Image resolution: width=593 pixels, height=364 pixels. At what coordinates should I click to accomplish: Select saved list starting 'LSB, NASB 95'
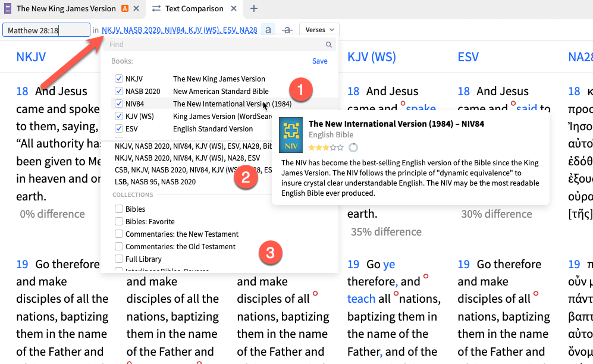[x=155, y=182]
